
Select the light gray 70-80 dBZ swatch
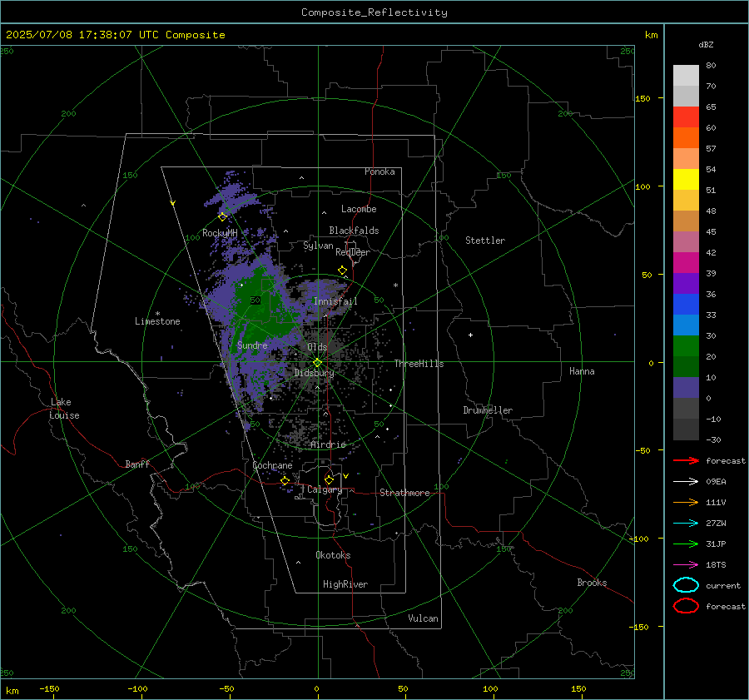pos(686,75)
